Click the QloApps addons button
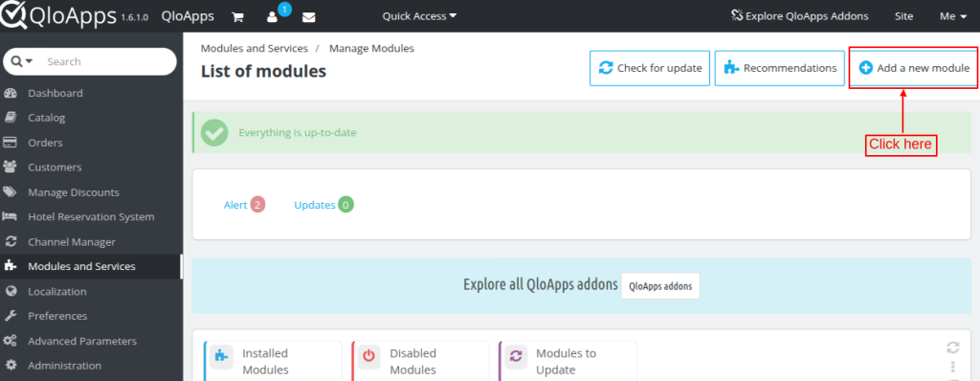The height and width of the screenshot is (381, 980). pyautogui.click(x=660, y=286)
